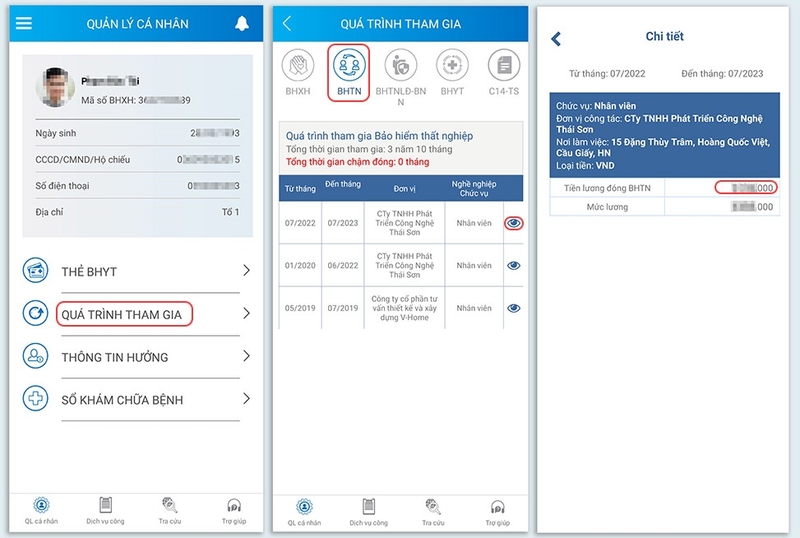
Task: Click Tiền lương đóng BHTN value
Action: click(746, 188)
